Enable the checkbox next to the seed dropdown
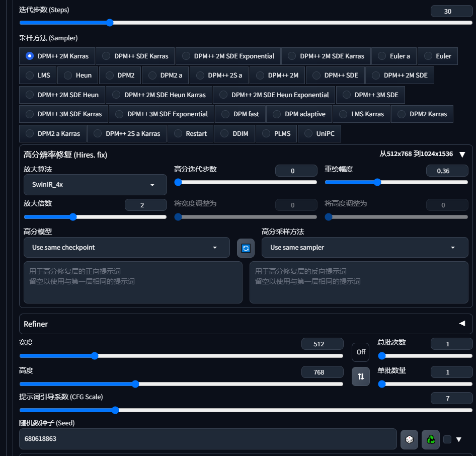 (447, 438)
